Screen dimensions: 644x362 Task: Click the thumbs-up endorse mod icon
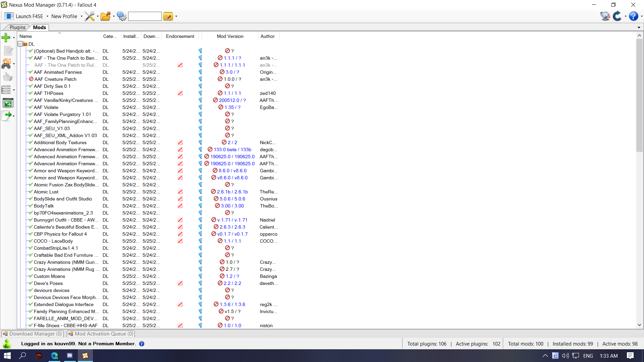pos(8,77)
